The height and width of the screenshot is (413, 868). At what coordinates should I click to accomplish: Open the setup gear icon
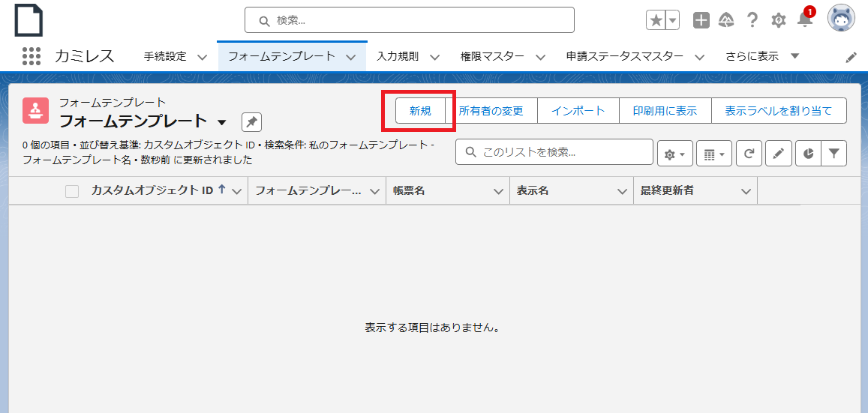778,20
